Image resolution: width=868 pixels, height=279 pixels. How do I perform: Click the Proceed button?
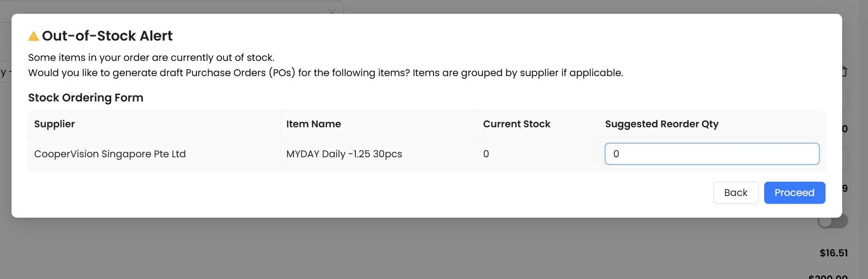pos(794,193)
